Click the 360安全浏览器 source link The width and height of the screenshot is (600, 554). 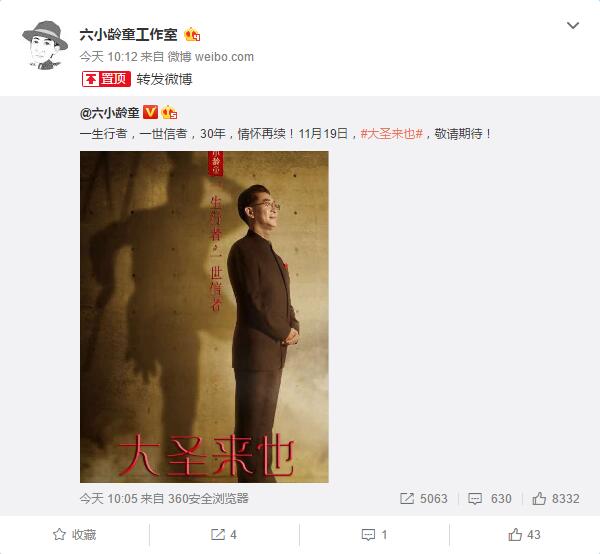pyautogui.click(x=208, y=499)
